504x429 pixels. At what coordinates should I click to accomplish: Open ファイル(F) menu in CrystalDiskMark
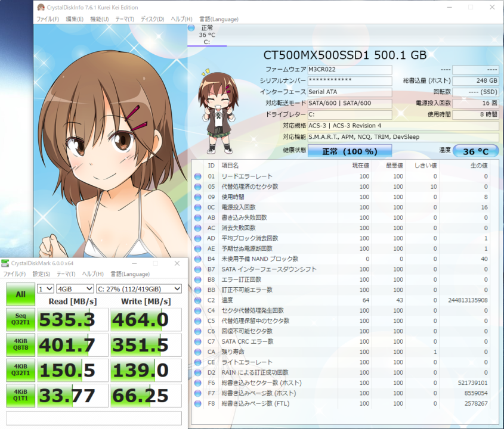tap(14, 274)
